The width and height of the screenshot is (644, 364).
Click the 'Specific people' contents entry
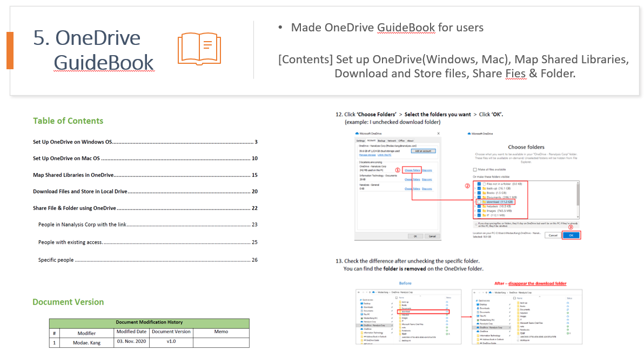(x=148, y=260)
